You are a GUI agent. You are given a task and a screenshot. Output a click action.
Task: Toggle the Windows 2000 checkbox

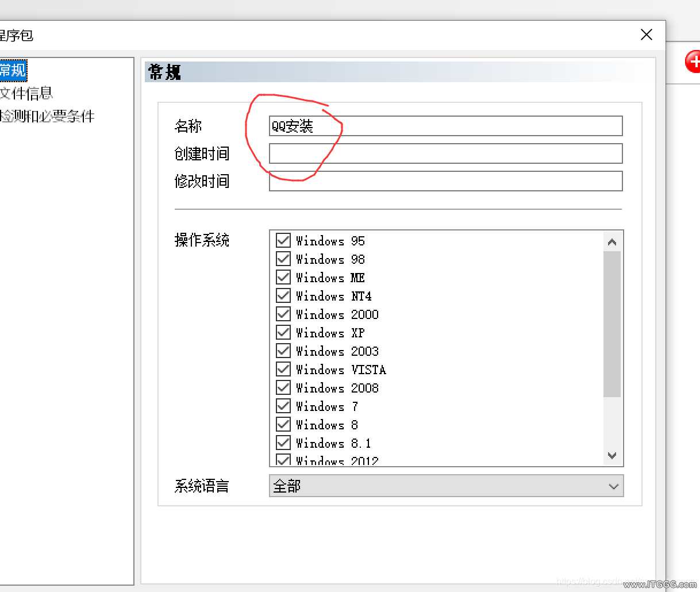point(283,314)
